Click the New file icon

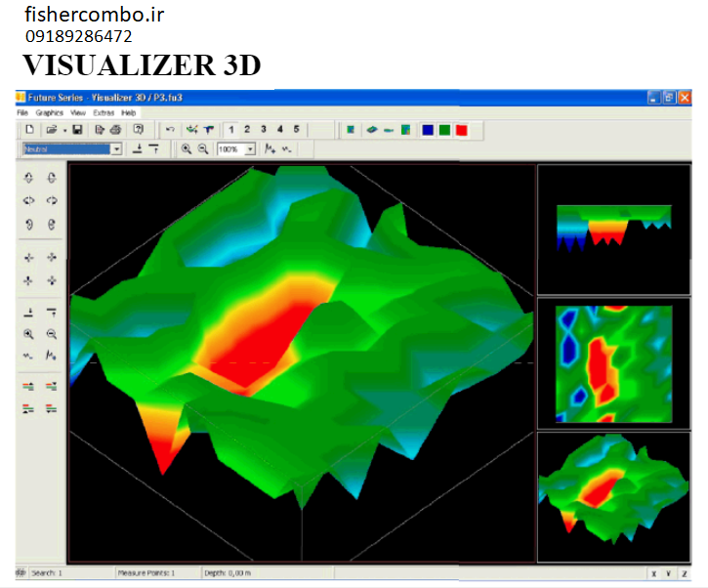click(29, 129)
